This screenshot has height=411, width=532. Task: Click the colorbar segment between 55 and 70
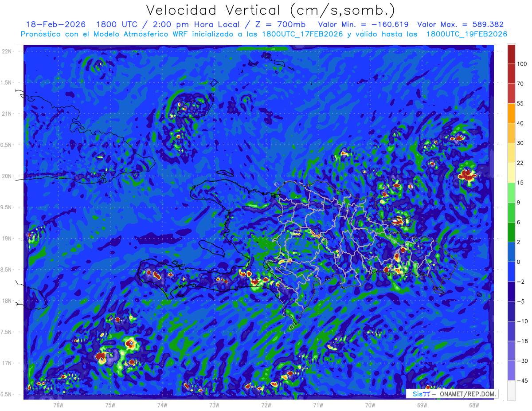tap(511, 93)
